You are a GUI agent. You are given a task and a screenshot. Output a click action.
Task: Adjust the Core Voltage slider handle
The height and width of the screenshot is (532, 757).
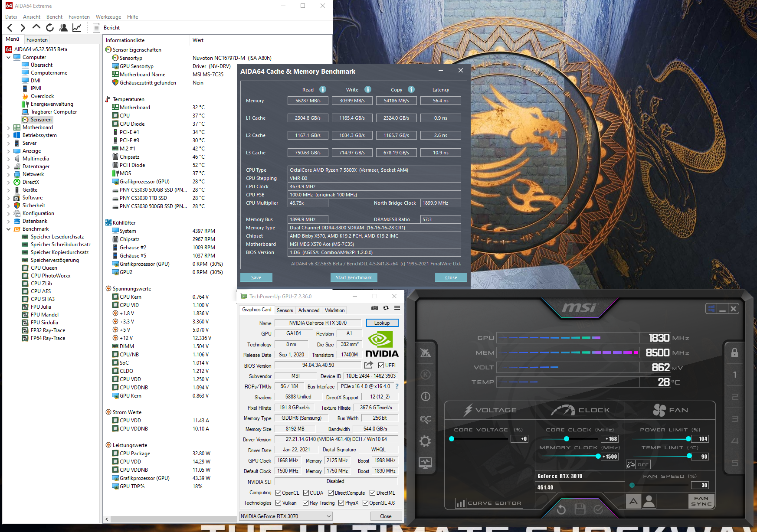click(452, 439)
